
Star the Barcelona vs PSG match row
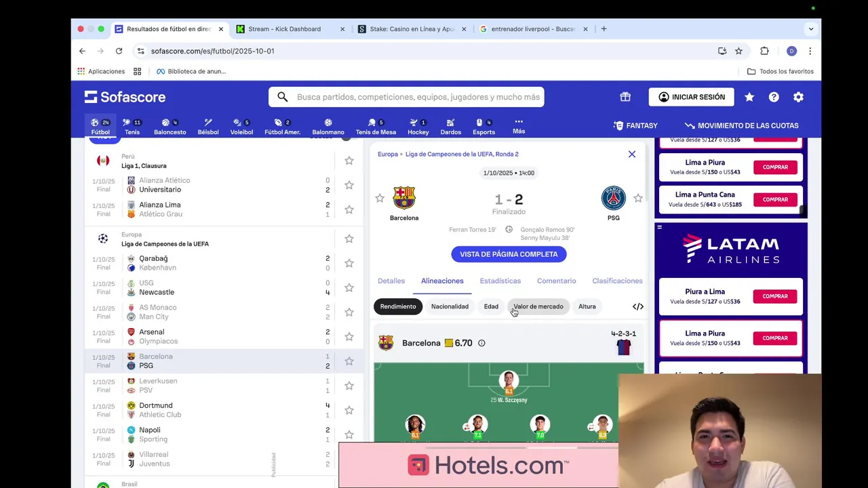tap(349, 361)
